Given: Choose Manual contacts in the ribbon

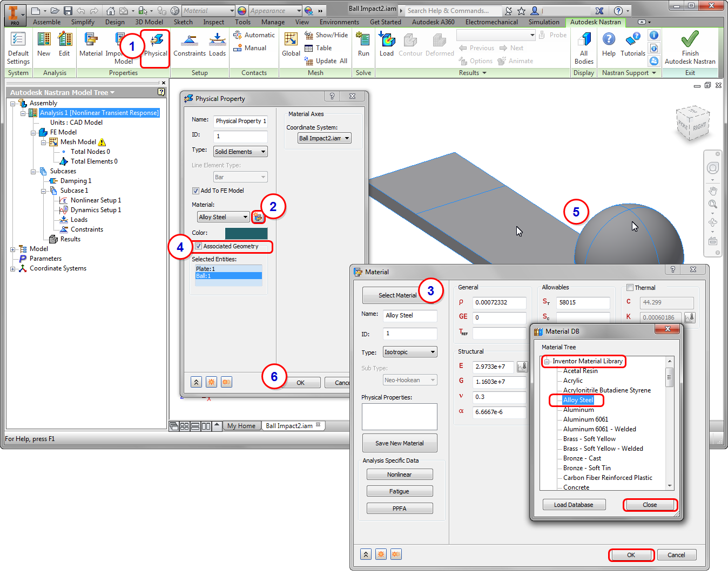Looking at the screenshot, I should 250,48.
